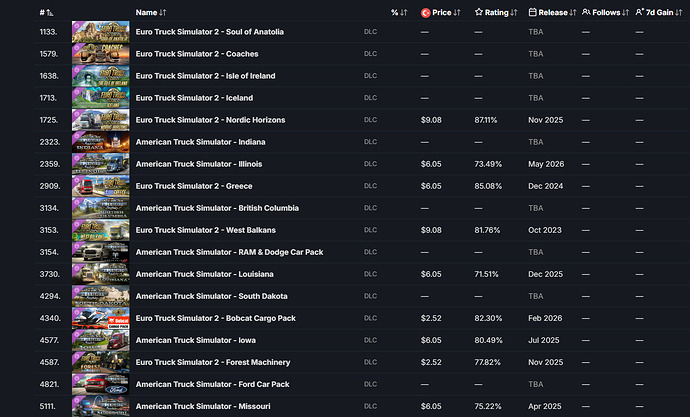
Task: Click the Turkish flag currency icon
Action: (426, 13)
